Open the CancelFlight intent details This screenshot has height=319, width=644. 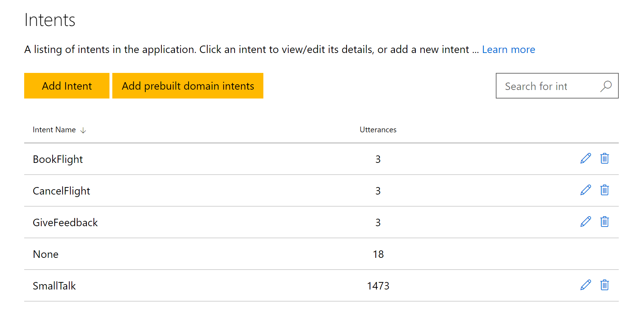pos(61,191)
